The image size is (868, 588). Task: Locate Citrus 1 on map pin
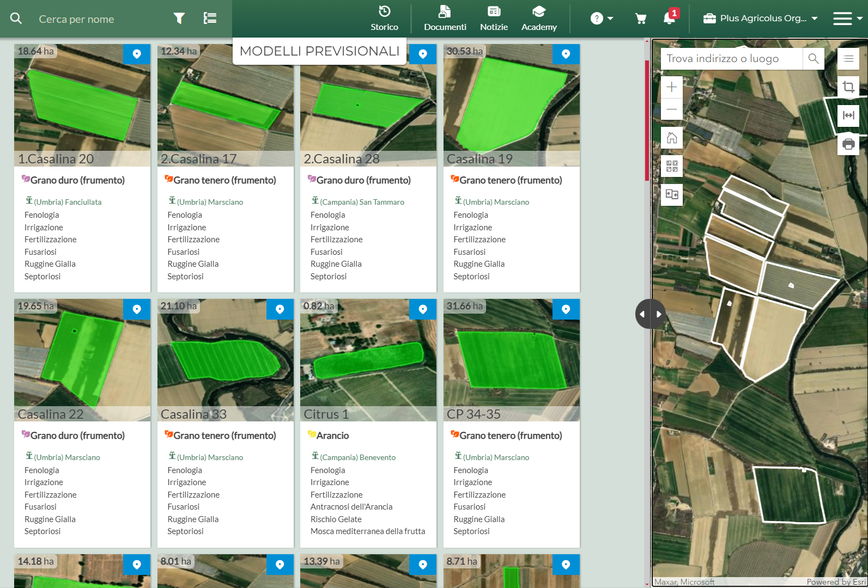pyautogui.click(x=423, y=309)
